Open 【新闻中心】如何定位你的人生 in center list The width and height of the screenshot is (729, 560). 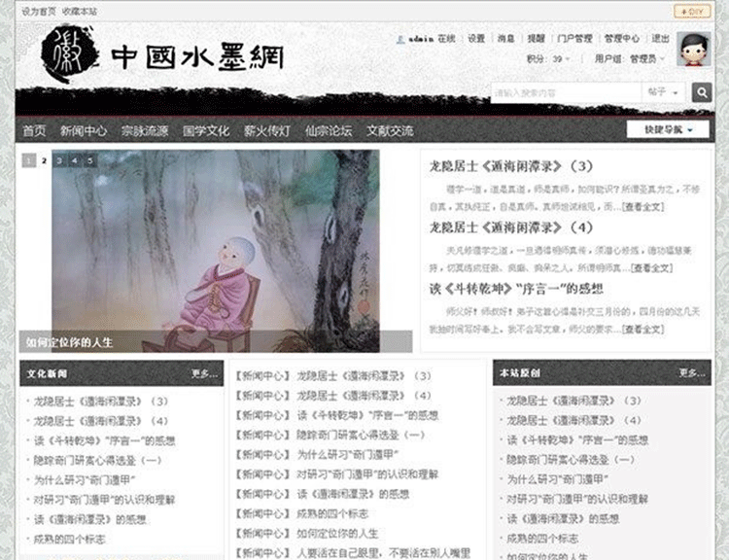[307, 534]
